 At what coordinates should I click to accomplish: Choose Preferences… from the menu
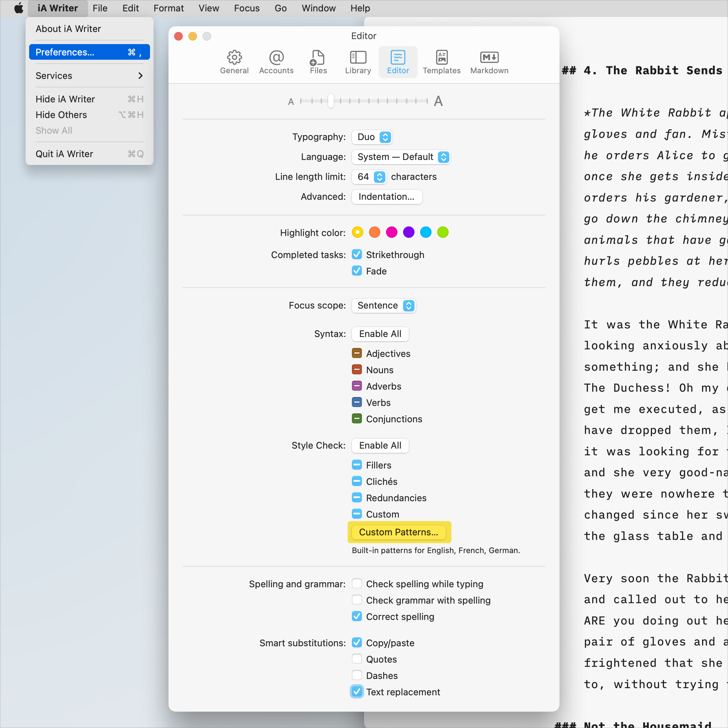pyautogui.click(x=89, y=52)
